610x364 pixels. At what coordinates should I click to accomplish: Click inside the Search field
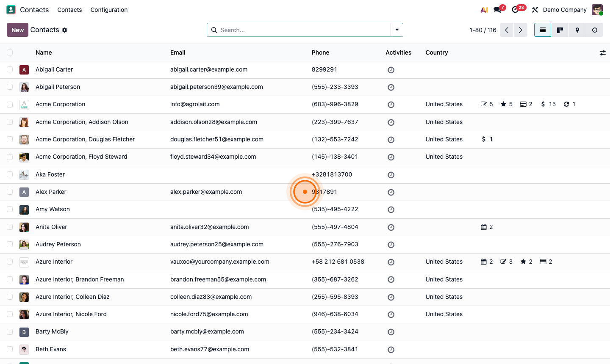pyautogui.click(x=297, y=30)
